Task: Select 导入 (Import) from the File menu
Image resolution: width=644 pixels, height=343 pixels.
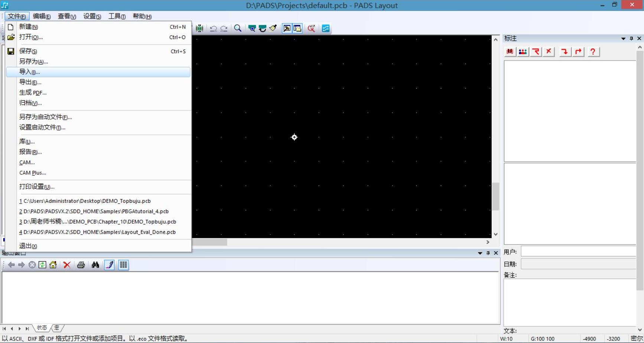Action: click(30, 72)
